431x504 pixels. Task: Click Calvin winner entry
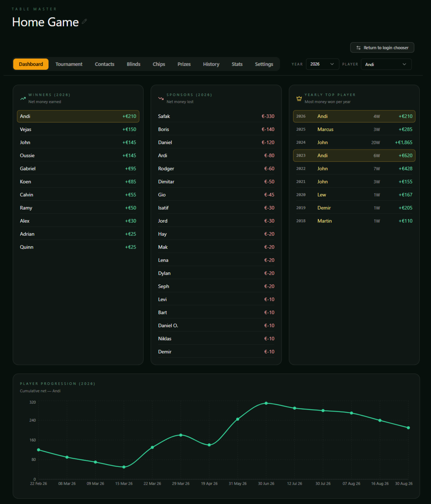point(78,195)
